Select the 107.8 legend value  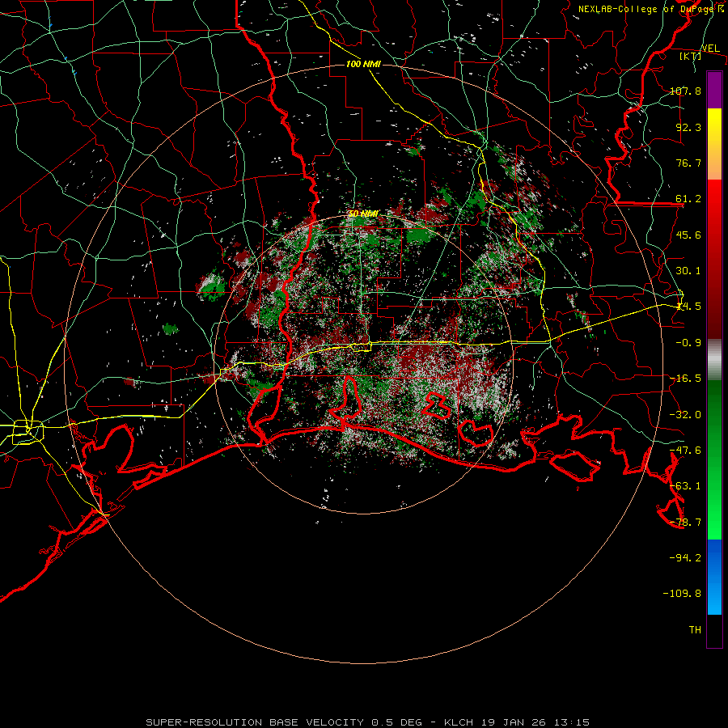(685, 91)
